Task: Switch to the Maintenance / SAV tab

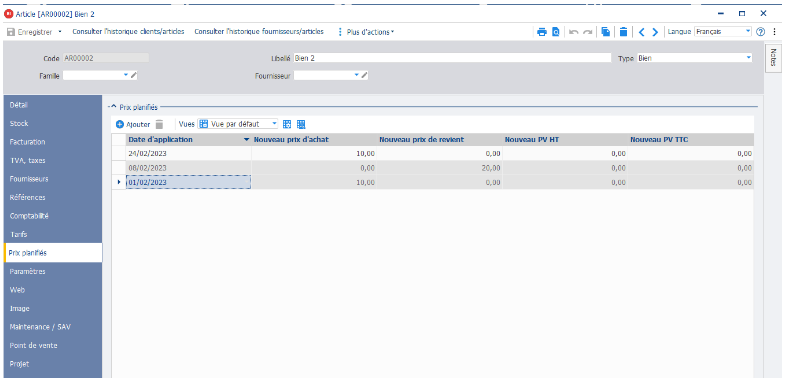Action: coord(52,327)
